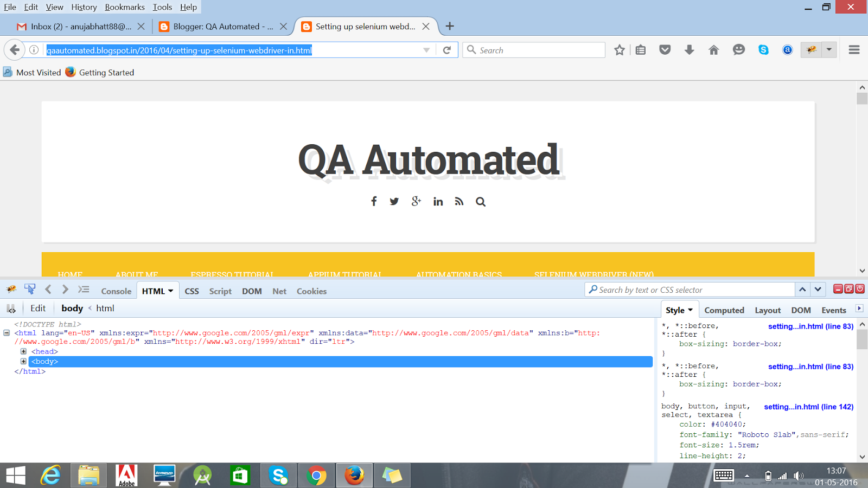Open the Downloads arrow in browser toolbar
Screen dimensions: 868x488
click(x=690, y=50)
